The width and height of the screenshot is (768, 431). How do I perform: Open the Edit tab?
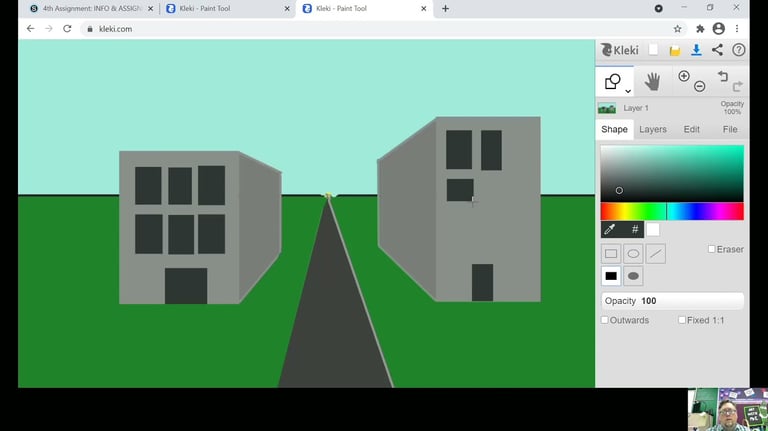point(692,129)
